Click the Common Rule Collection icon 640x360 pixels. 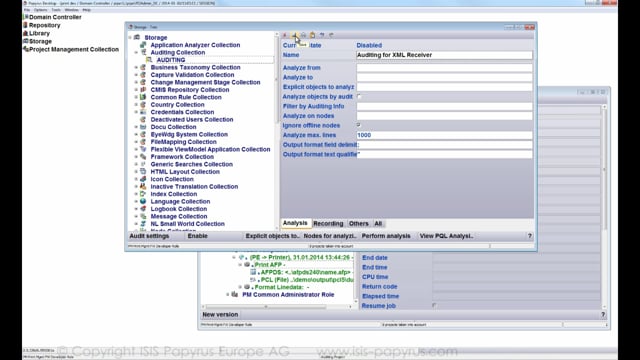(143, 97)
